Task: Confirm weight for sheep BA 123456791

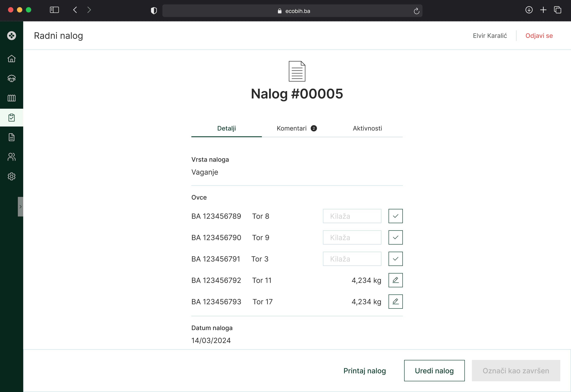Action: pyautogui.click(x=395, y=259)
